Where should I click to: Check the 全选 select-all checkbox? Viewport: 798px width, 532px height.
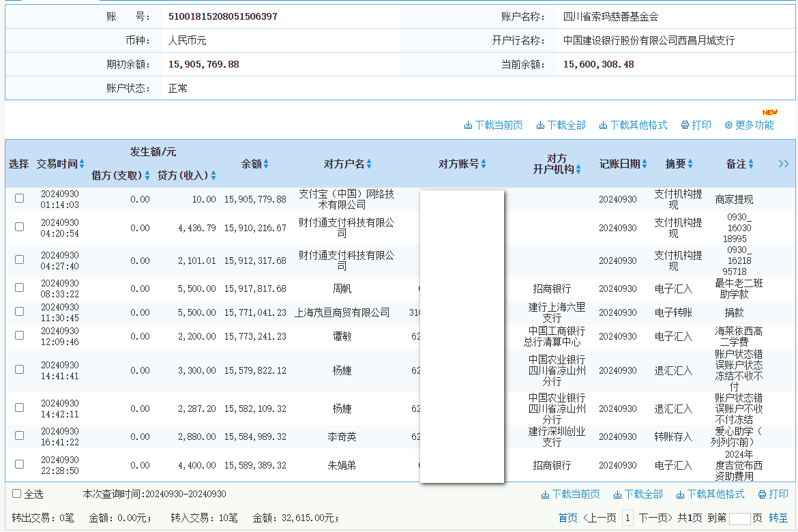pos(17,493)
